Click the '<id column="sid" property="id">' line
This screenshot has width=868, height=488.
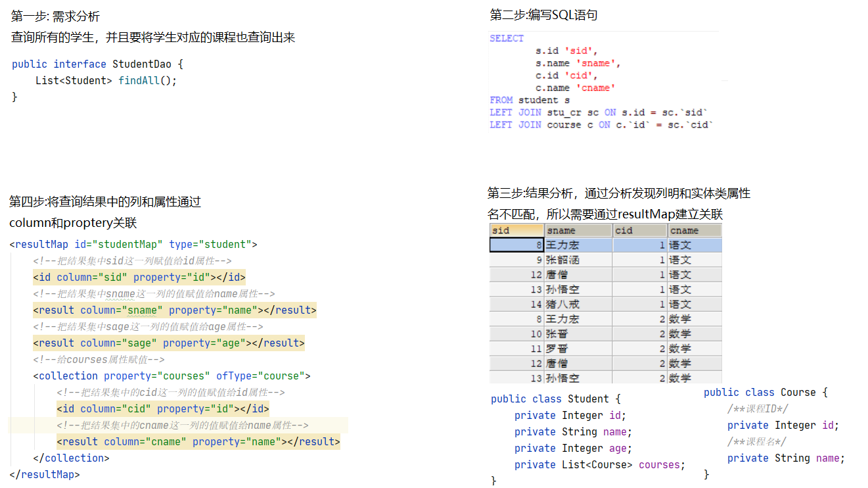tap(139, 277)
